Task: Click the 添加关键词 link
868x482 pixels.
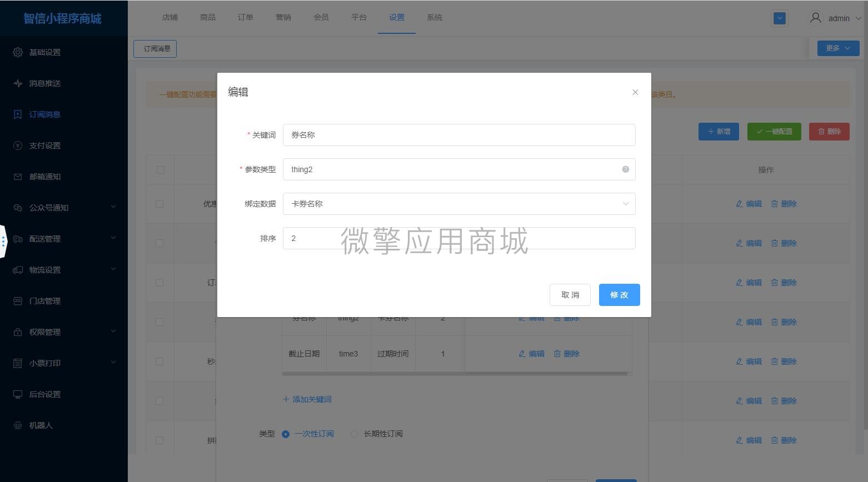Action: click(307, 399)
